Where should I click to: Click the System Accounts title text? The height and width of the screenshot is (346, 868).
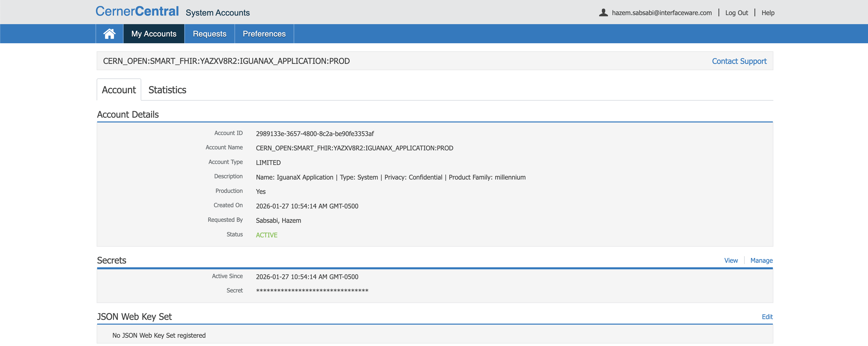[x=217, y=13]
